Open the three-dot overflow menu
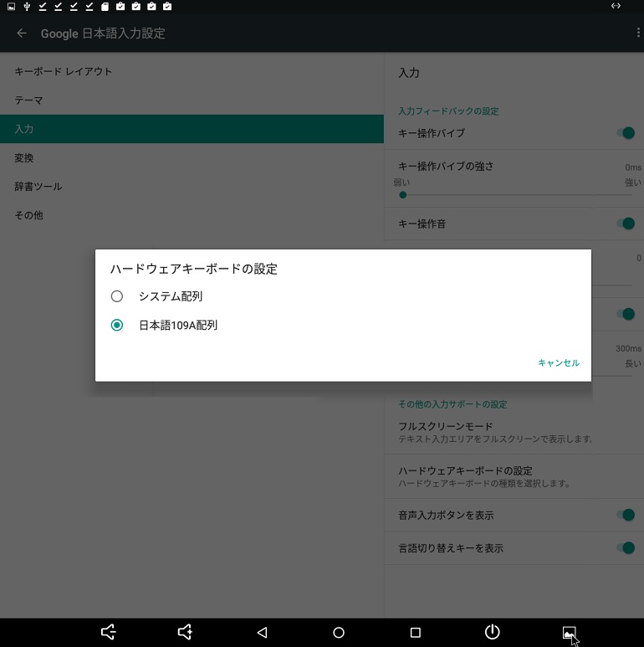This screenshot has height=647, width=644. coord(638,33)
